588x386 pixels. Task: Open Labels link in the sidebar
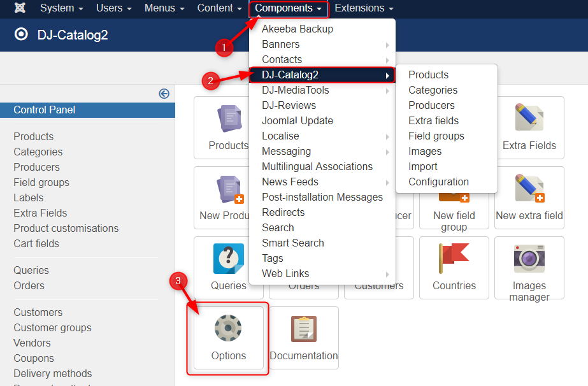[28, 197]
